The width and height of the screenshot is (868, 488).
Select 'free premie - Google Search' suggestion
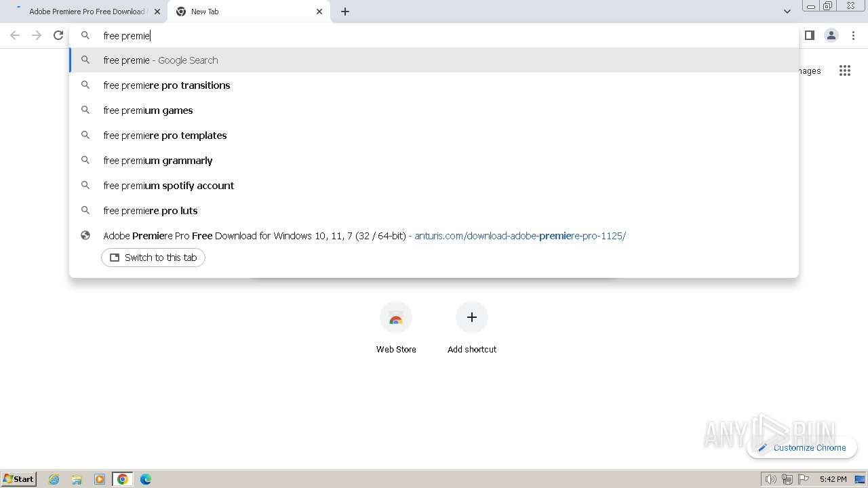pos(434,60)
